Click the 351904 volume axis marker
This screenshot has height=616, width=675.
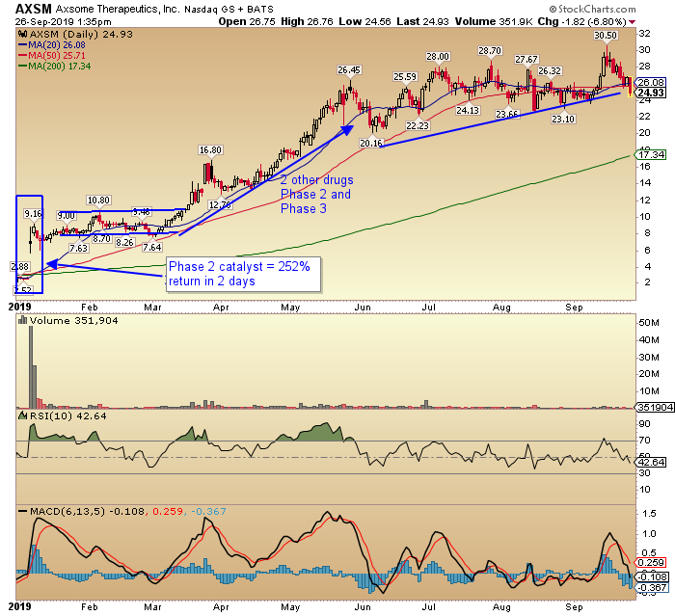[655, 407]
